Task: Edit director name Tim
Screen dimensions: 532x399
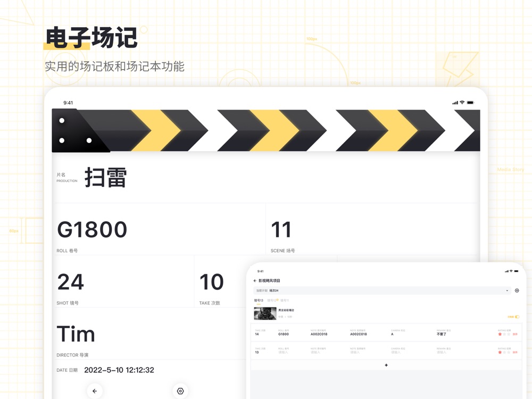Action: (x=76, y=334)
